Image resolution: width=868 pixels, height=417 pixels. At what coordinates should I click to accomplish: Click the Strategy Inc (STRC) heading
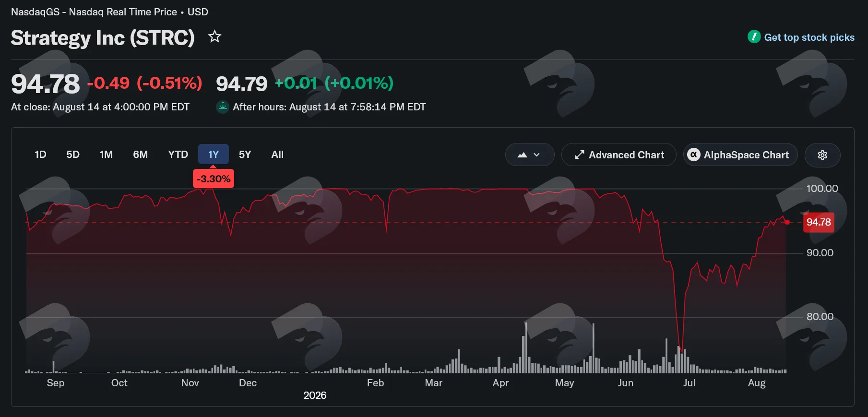tap(103, 38)
